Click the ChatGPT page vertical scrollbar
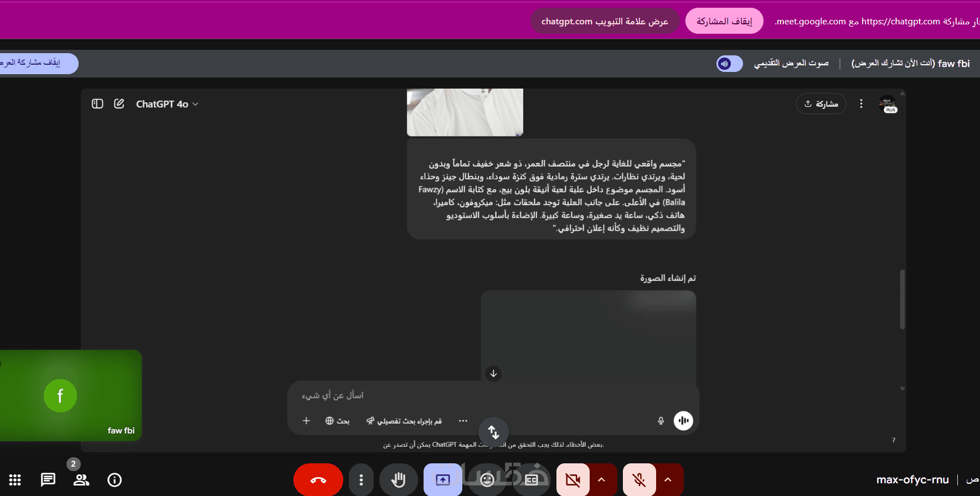 click(902, 299)
